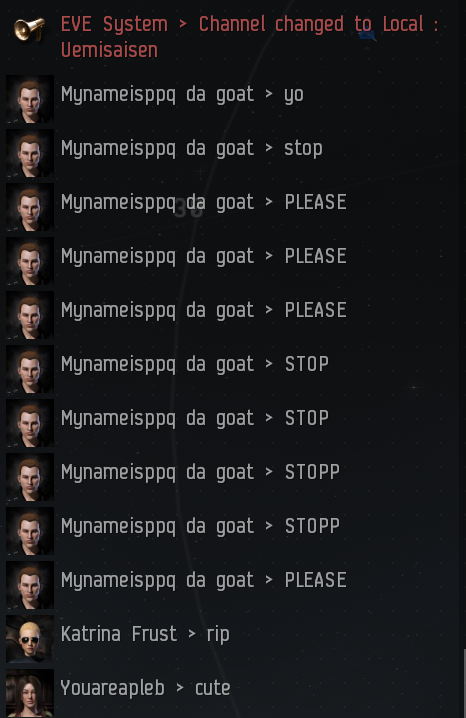Click the "EVE System" sender label
Screen dimensions: 466x718
pyautogui.click(x=114, y=24)
